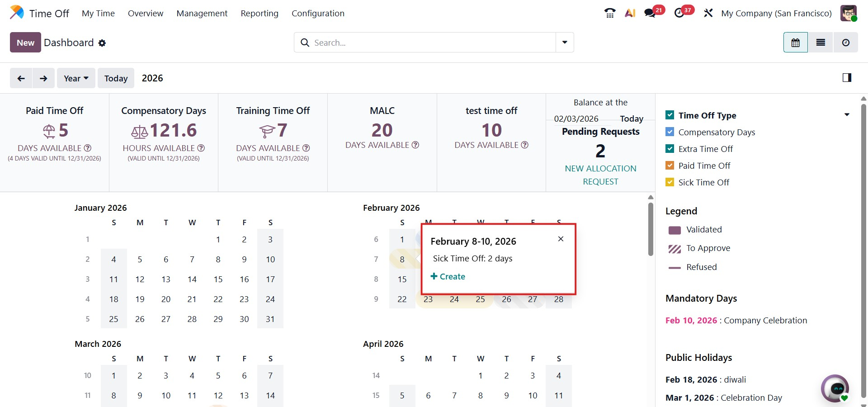The height and width of the screenshot is (407, 868).
Task: Open the AI assistant icon
Action: [x=630, y=13]
